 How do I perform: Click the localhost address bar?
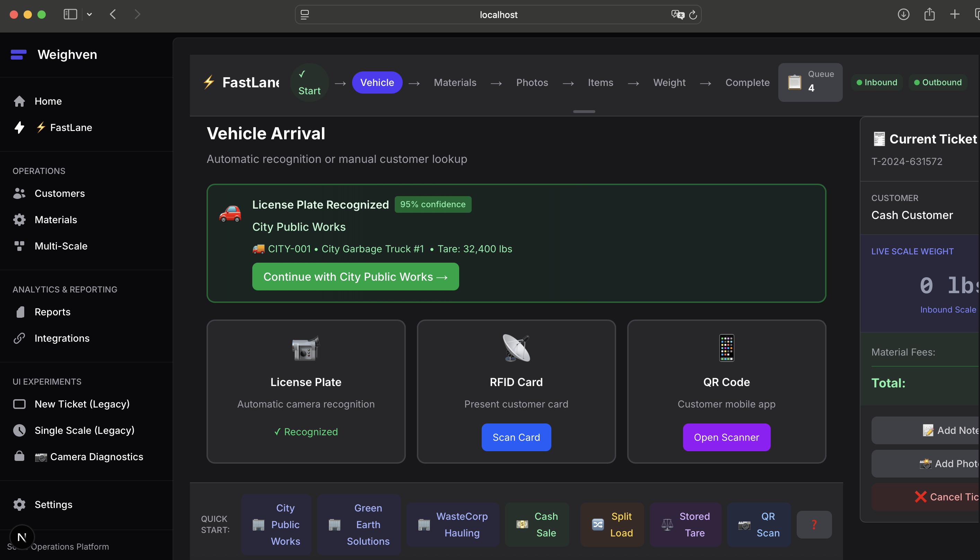click(498, 15)
